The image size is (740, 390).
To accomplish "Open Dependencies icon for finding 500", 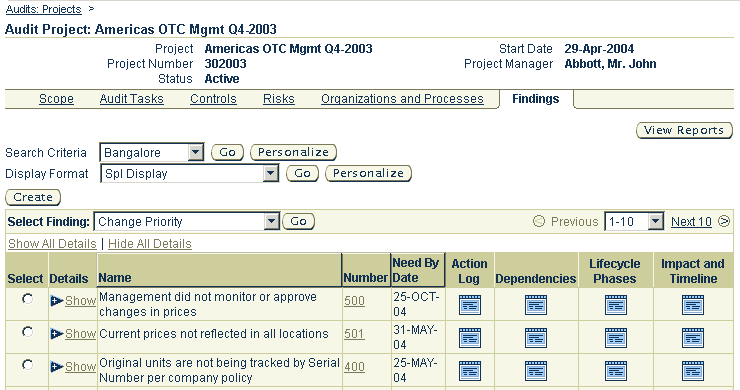I will 536,305.
